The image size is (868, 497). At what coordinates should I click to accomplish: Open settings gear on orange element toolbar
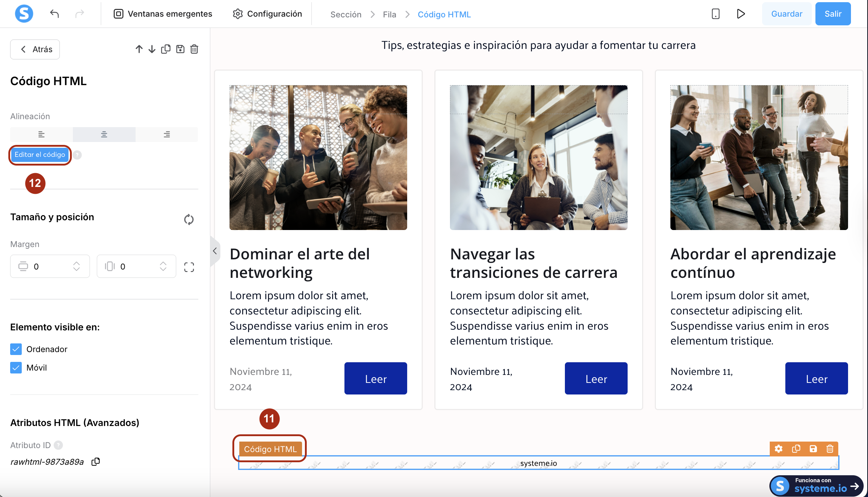(778, 449)
